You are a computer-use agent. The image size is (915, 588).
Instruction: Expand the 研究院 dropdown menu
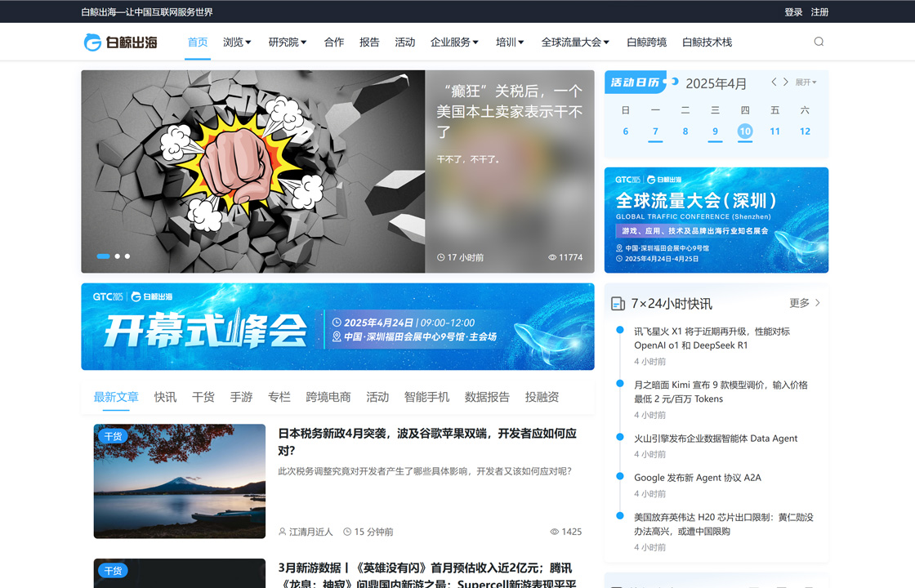287,42
